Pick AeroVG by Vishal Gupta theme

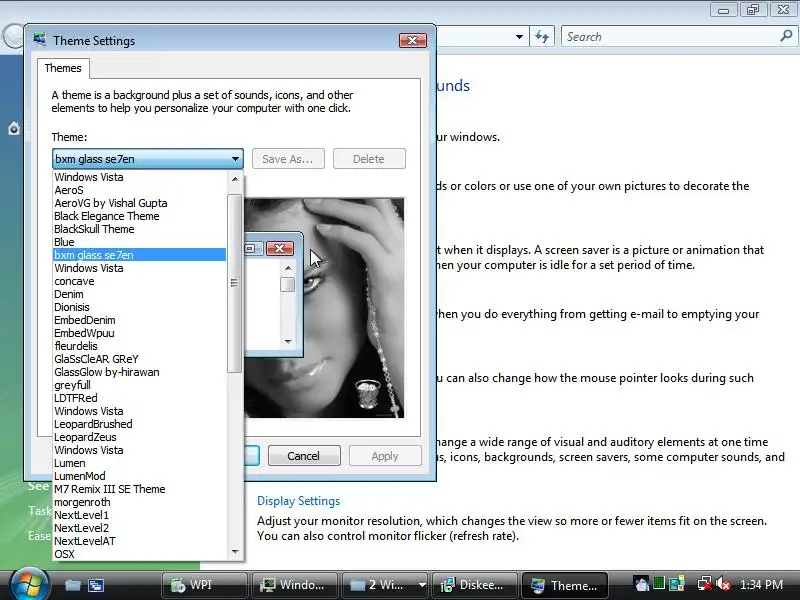(x=139, y=203)
